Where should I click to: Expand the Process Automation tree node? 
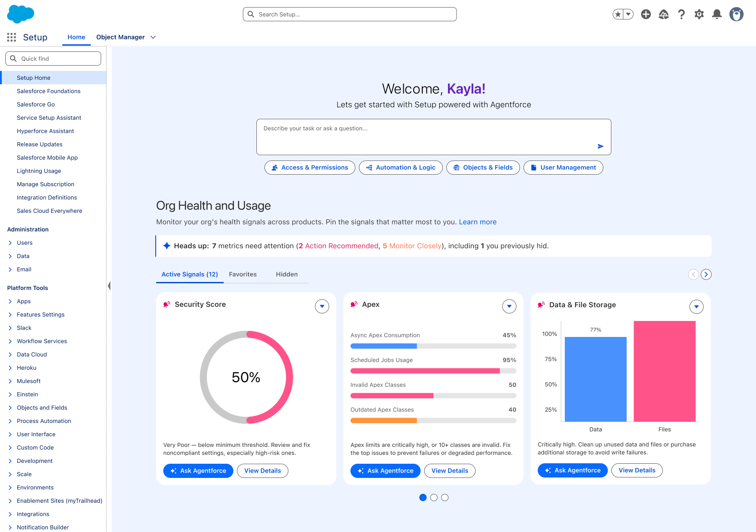click(x=10, y=421)
